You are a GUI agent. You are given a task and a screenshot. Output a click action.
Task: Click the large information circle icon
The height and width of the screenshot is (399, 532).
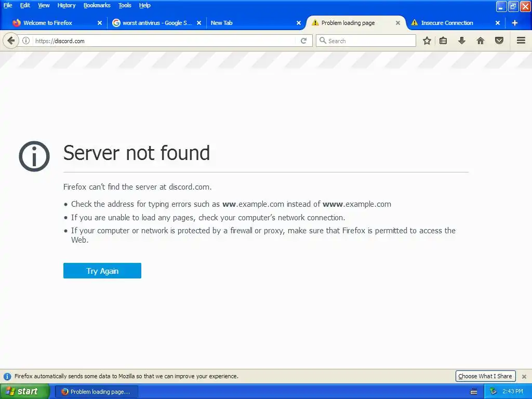pyautogui.click(x=34, y=156)
